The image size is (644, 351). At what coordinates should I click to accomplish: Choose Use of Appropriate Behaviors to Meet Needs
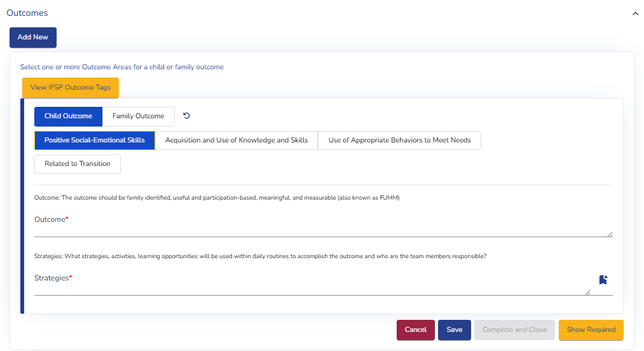click(399, 141)
